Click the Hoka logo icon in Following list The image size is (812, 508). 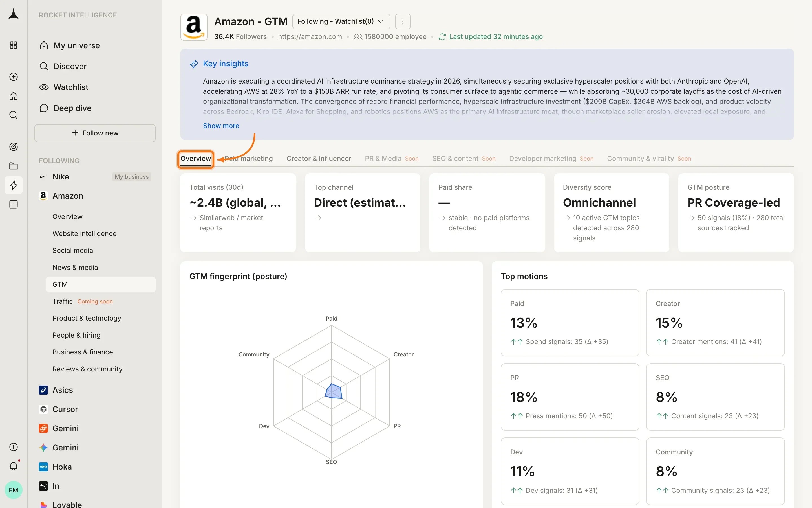pos(43,467)
